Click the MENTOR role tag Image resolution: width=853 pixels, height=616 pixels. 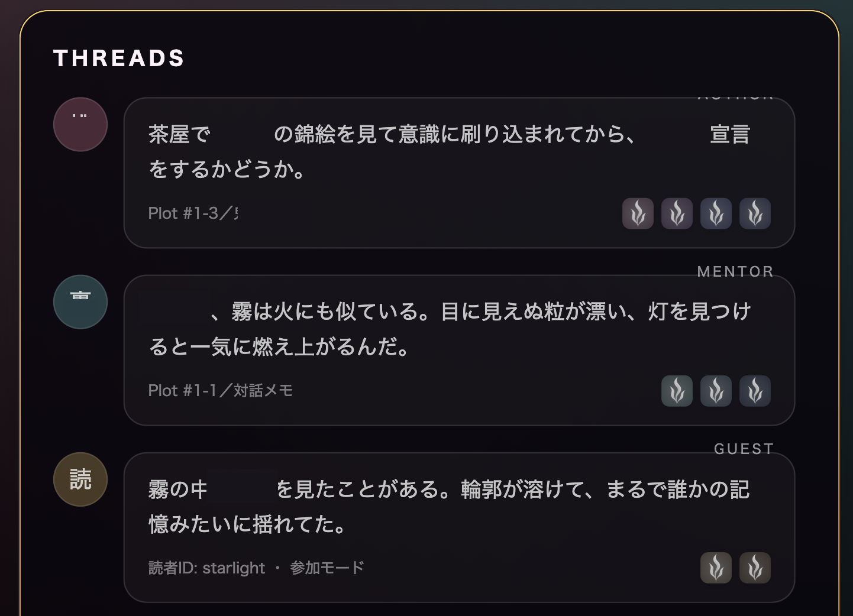pos(735,271)
